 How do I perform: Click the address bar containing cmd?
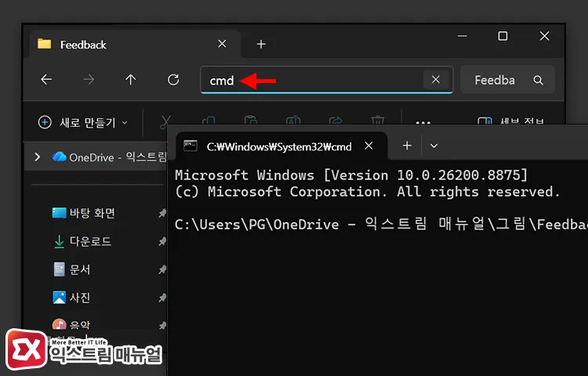pos(327,80)
